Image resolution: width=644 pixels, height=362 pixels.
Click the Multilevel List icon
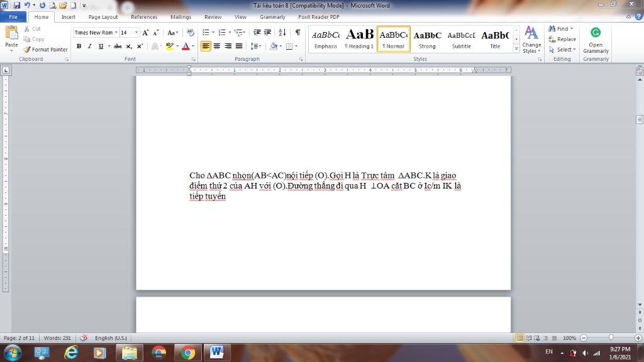pos(238,33)
